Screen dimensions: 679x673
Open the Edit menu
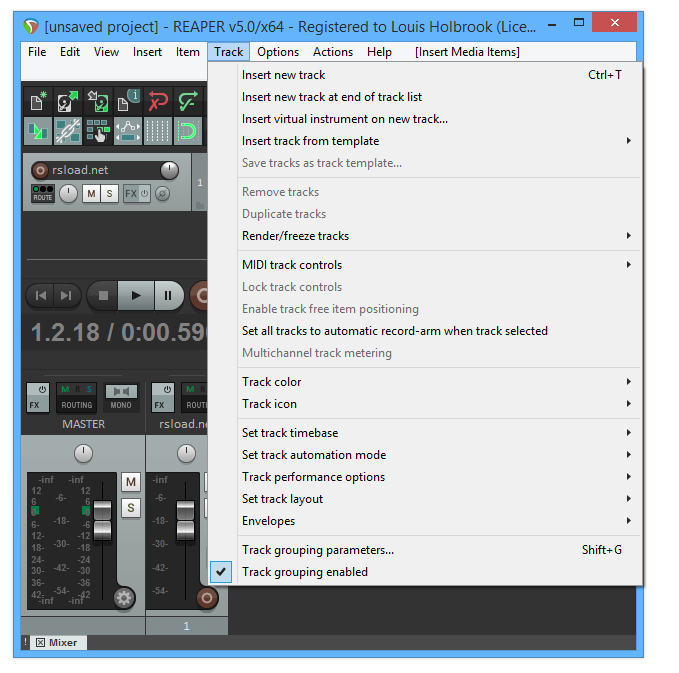[70, 52]
